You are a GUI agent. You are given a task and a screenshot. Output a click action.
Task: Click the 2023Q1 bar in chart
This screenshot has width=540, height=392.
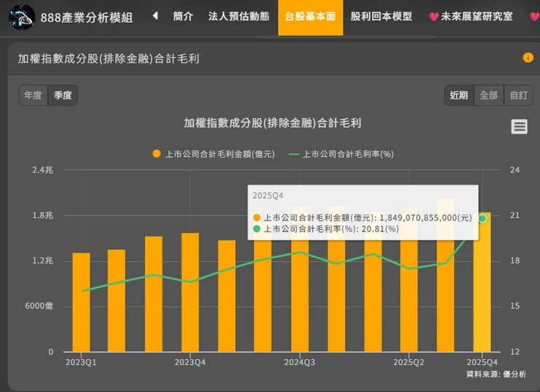[x=81, y=302]
